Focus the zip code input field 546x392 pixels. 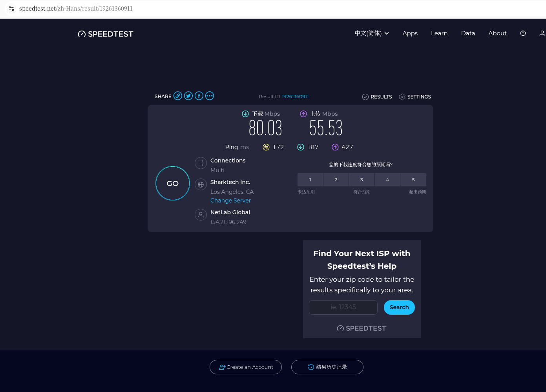(343, 307)
